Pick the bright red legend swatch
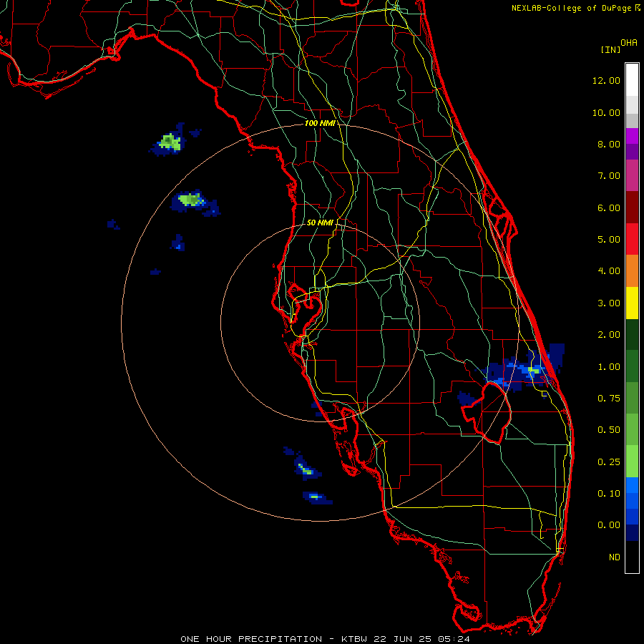 [x=632, y=239]
